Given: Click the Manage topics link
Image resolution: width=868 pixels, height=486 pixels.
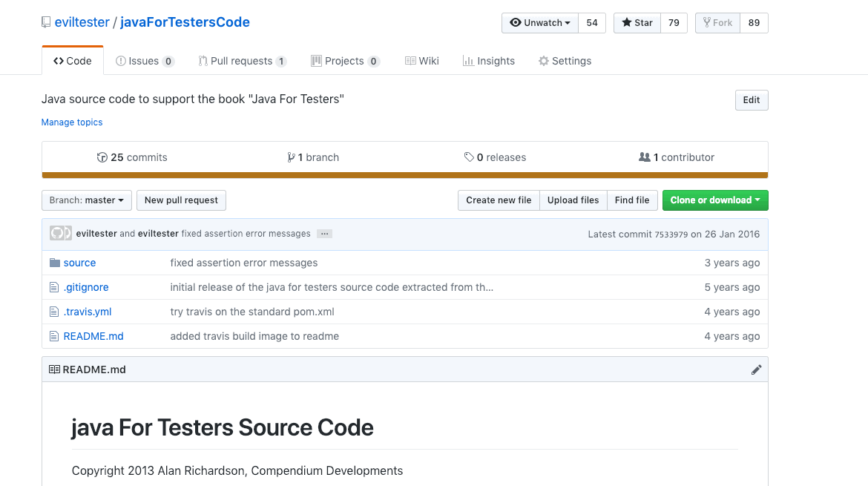Looking at the screenshot, I should click(x=72, y=122).
